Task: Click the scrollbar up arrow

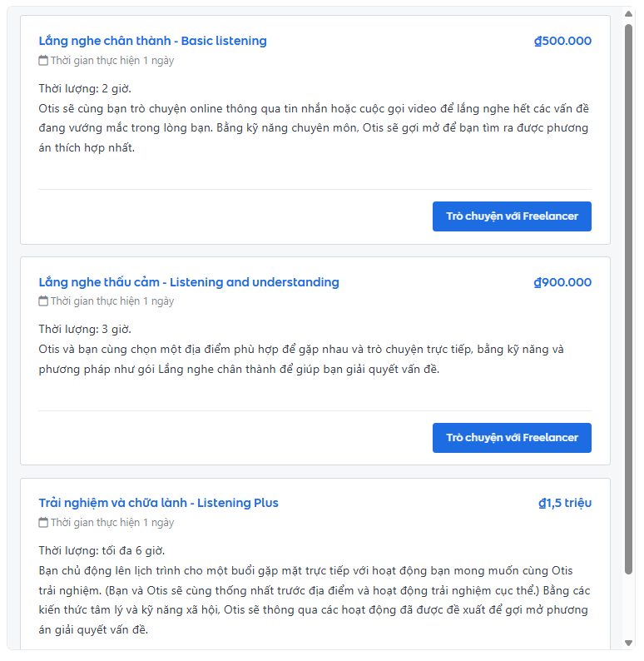Action: pos(628,14)
